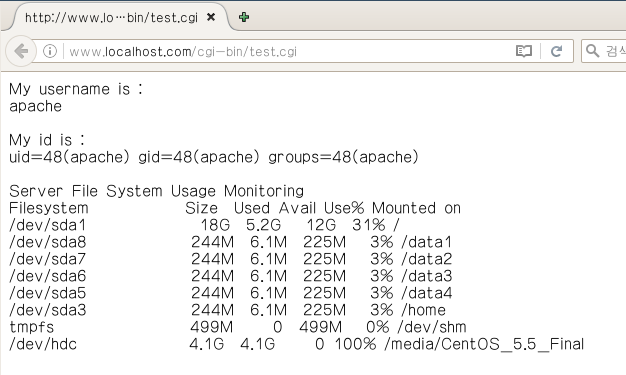The image size is (626, 375).
Task: Click the tmpfs filesystem row
Action: [238, 327]
